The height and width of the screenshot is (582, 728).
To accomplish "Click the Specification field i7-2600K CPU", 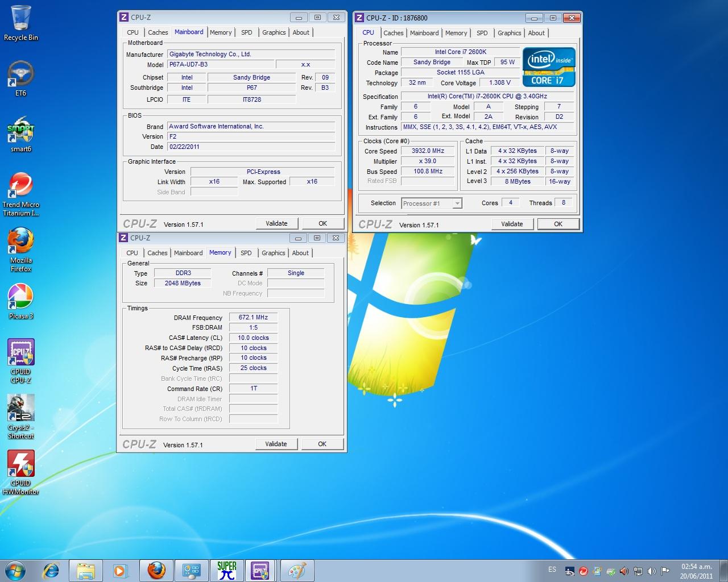I will point(487,97).
